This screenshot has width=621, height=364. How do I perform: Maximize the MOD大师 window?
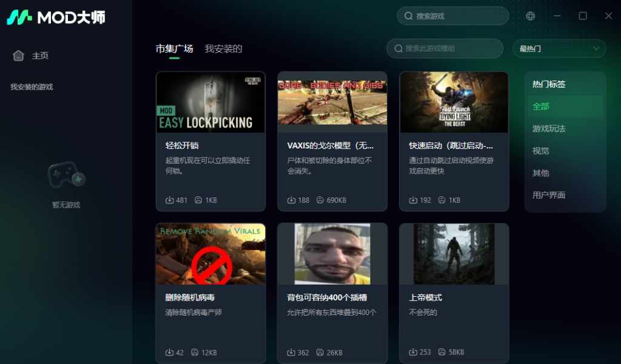click(x=583, y=16)
